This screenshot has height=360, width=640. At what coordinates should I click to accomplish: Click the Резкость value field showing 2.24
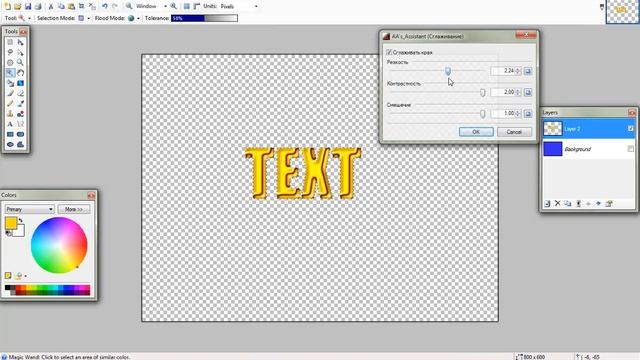[x=503, y=71]
